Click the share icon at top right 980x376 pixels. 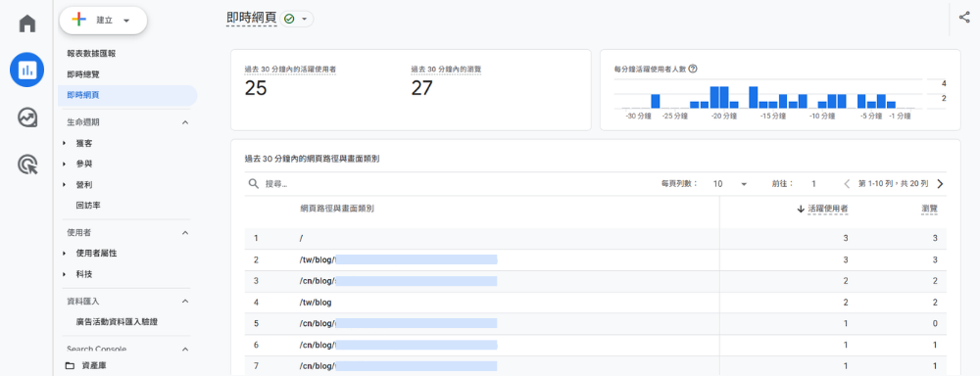pos(964,17)
